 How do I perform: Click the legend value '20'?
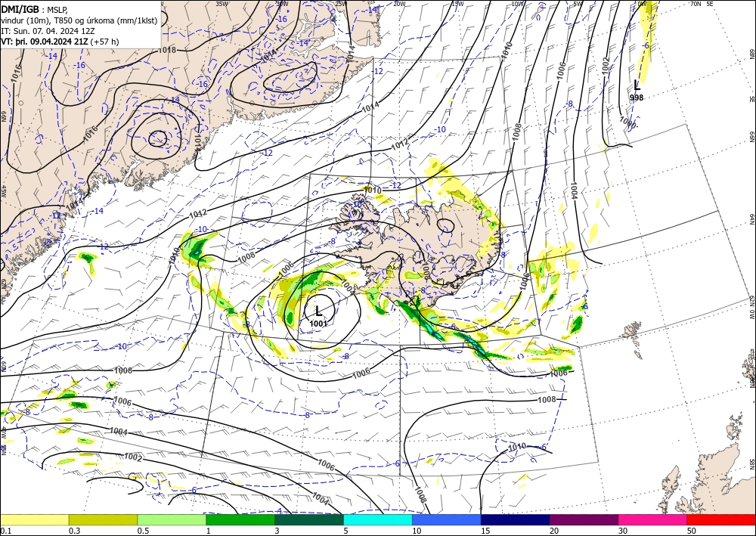(x=554, y=531)
